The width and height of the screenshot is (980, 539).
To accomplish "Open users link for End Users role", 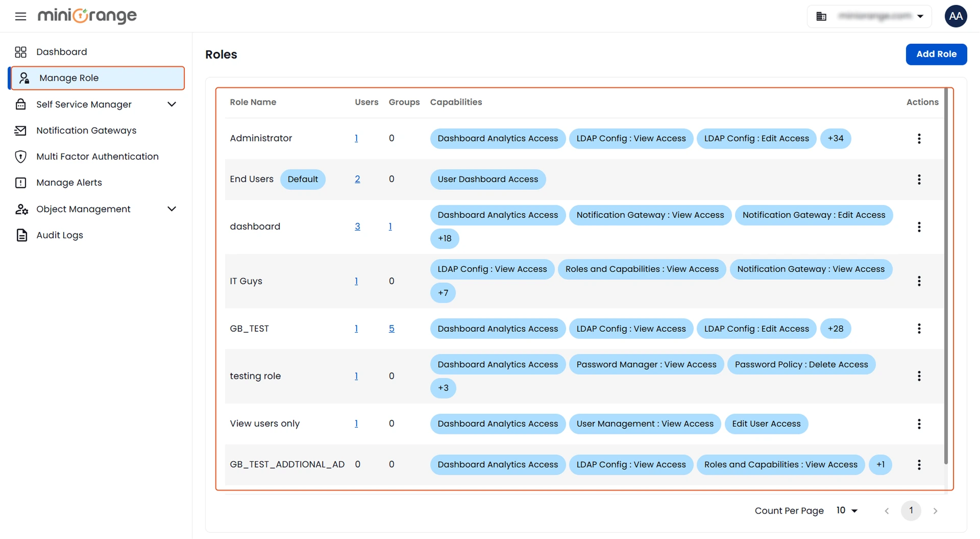I will pyautogui.click(x=357, y=179).
